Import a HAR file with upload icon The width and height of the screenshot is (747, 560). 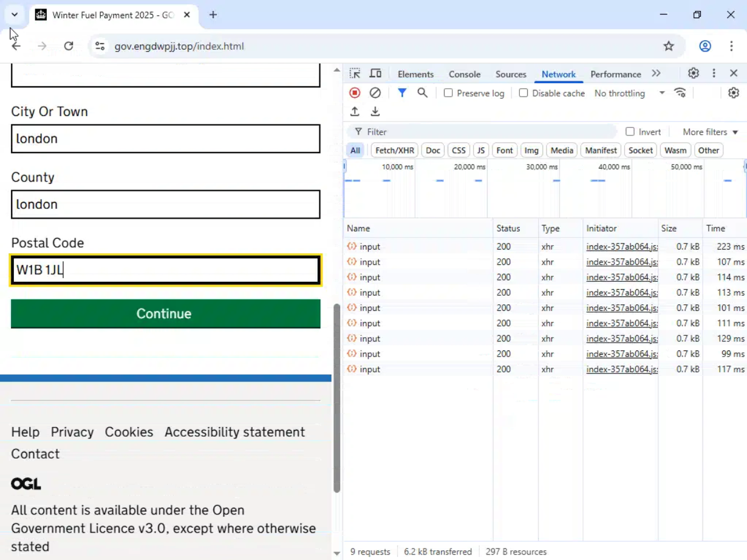point(355,112)
